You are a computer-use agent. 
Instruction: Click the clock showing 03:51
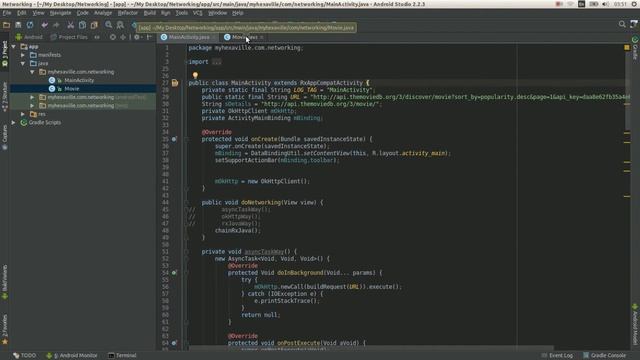pos(620,4)
